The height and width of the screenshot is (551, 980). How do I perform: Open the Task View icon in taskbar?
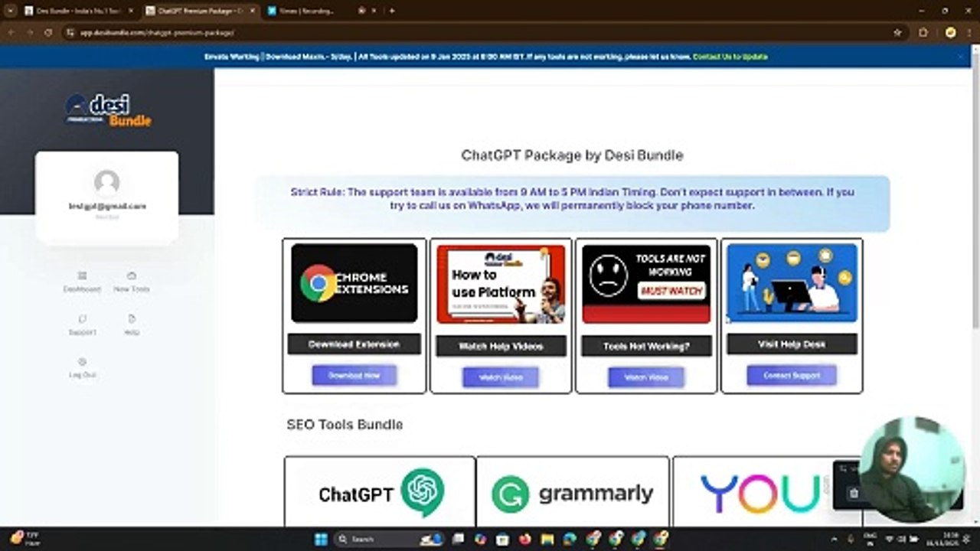[x=458, y=539]
